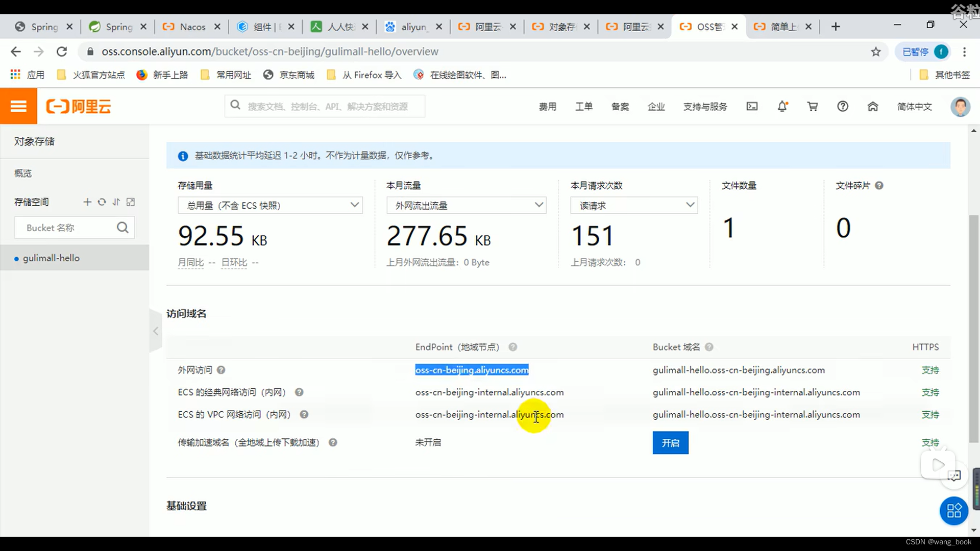Image resolution: width=980 pixels, height=551 pixels.
Task: Select the gulimall-hello bucket
Action: pyautogui.click(x=75, y=258)
